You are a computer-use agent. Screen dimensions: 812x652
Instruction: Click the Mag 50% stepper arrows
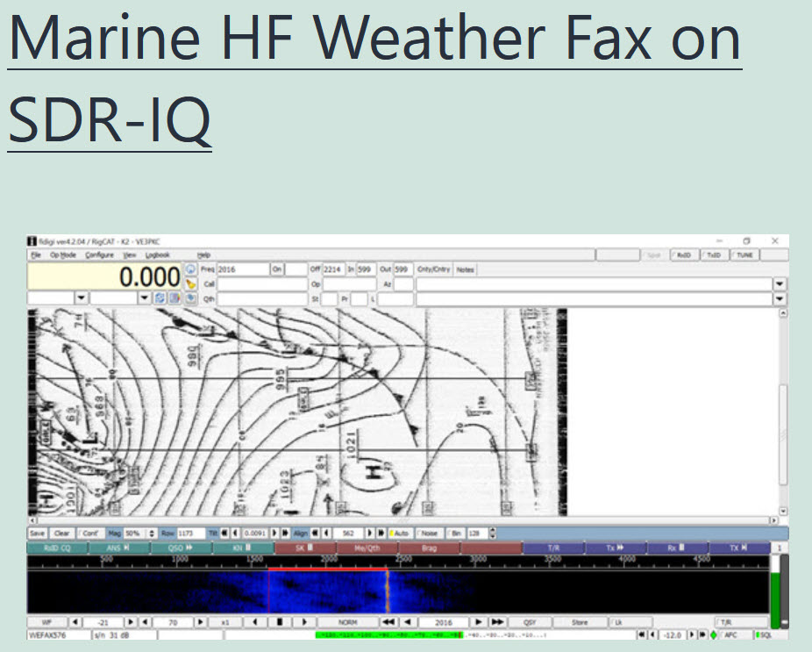click(153, 533)
